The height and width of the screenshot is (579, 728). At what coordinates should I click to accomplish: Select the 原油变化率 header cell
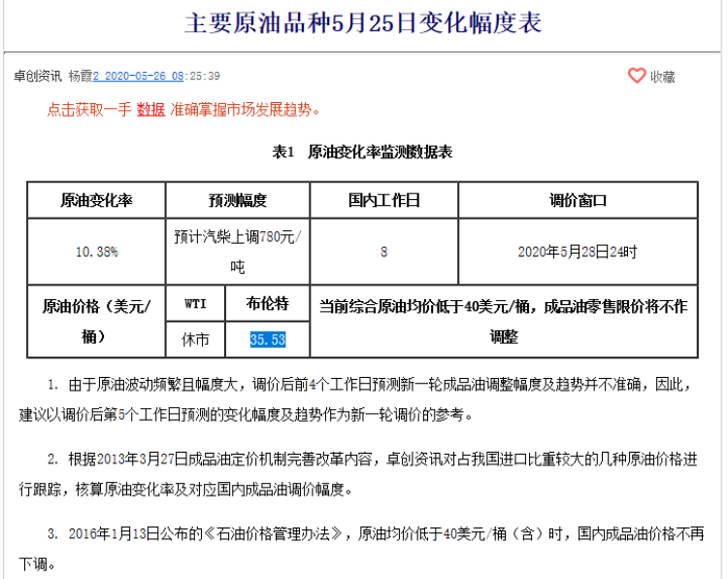click(96, 201)
